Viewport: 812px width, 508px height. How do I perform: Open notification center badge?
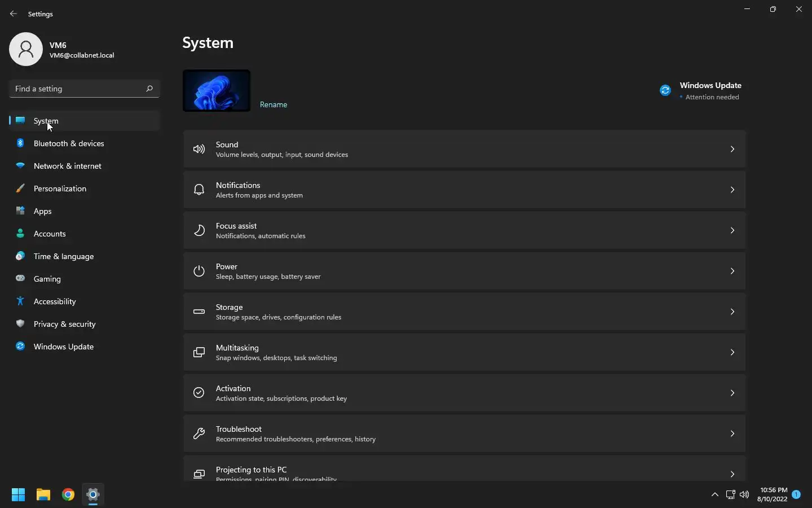coord(796,494)
